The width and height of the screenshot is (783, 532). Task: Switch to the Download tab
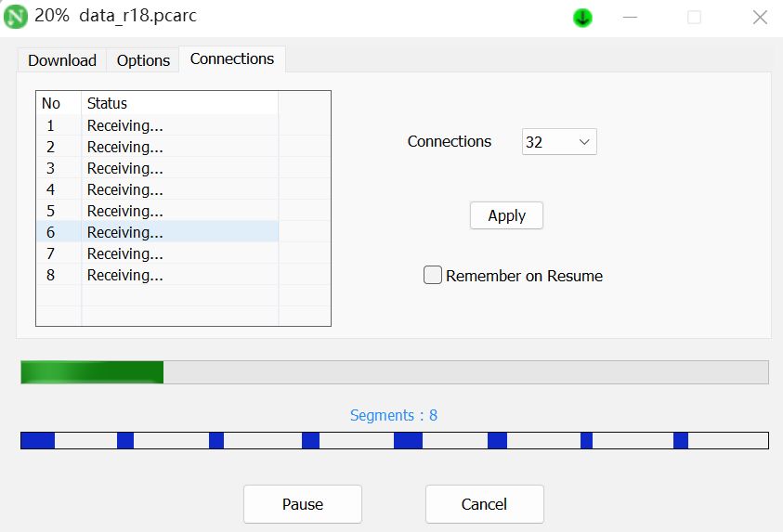[62, 60]
